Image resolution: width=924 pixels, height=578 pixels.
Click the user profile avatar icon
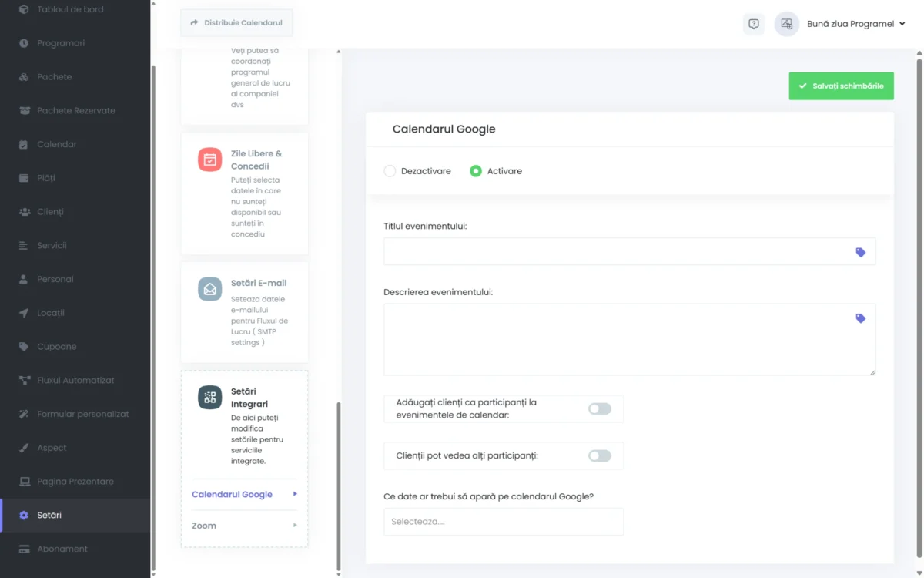pyautogui.click(x=786, y=24)
